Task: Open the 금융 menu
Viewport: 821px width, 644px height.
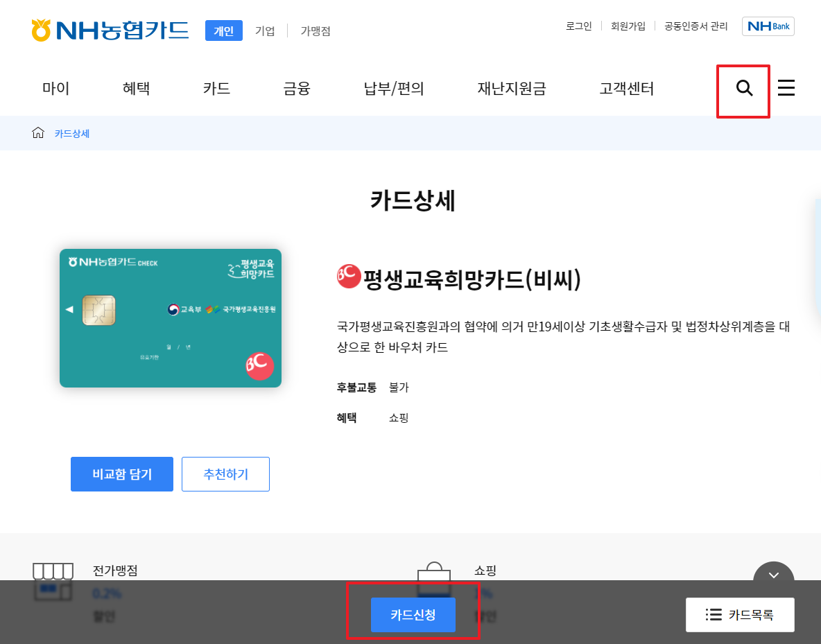Action: click(x=297, y=88)
